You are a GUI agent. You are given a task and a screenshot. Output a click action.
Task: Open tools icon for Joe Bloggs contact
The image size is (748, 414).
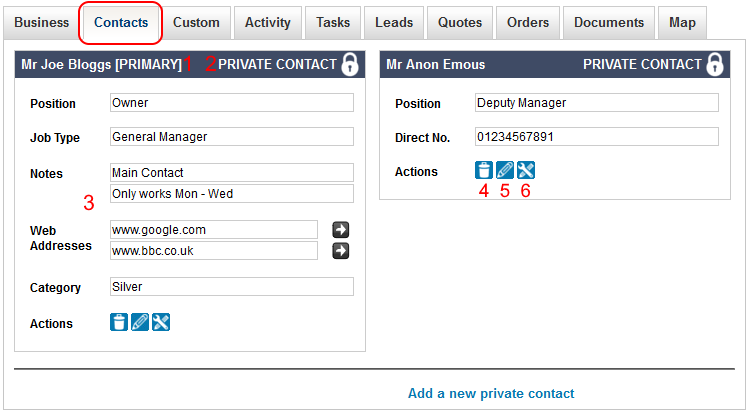click(161, 322)
